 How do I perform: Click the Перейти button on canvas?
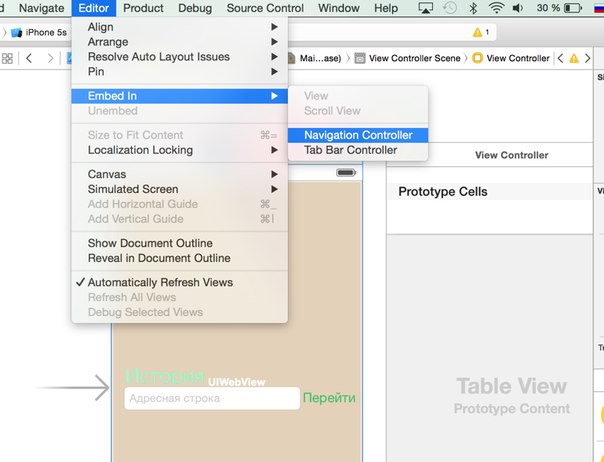(x=329, y=398)
